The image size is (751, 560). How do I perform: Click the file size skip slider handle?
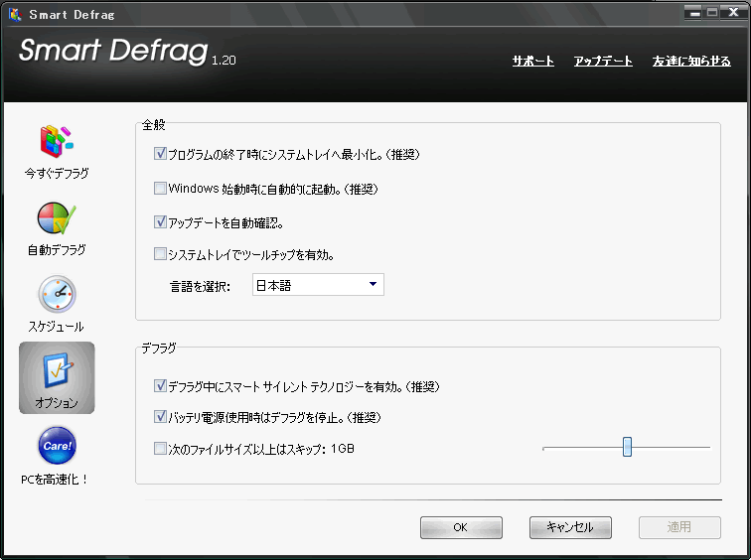pyautogui.click(x=627, y=447)
